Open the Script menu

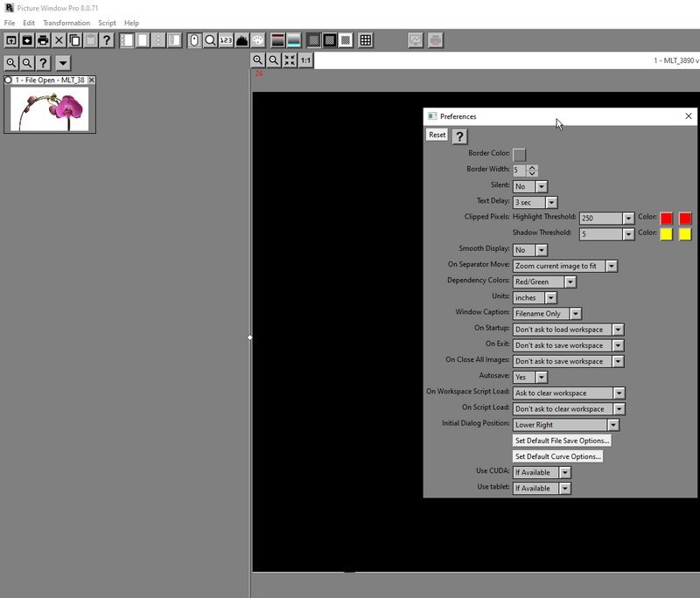(x=107, y=23)
